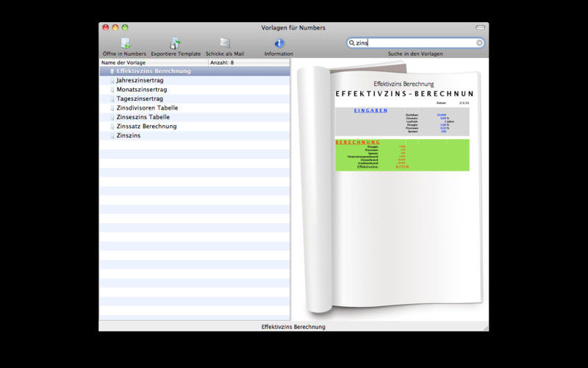This screenshot has height=368, width=588.
Task: Click the Schicke als Mail envelope icon
Action: 225,43
